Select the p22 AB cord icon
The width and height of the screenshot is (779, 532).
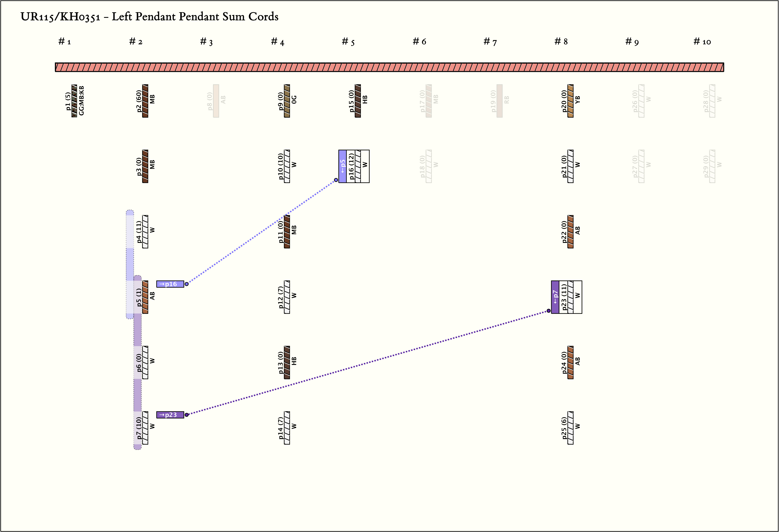(x=570, y=232)
